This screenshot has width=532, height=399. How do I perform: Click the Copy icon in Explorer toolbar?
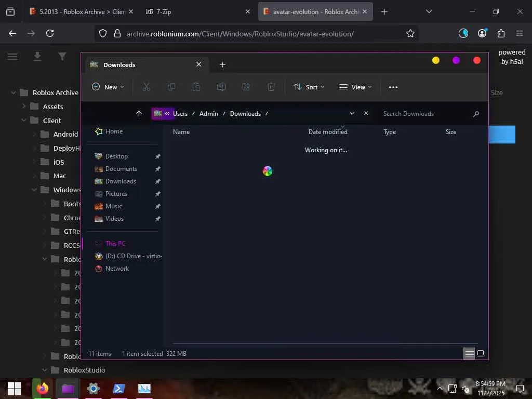[x=171, y=87]
